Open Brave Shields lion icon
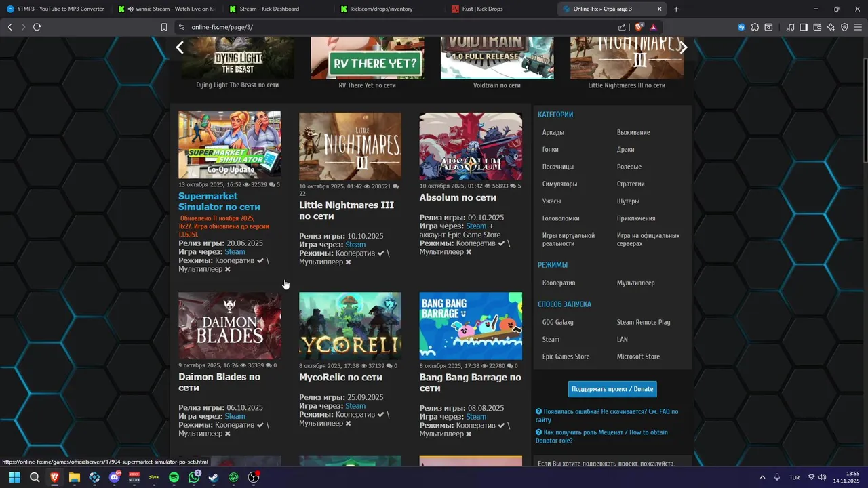Screen dimensions: 868x488 pyautogui.click(x=639, y=27)
